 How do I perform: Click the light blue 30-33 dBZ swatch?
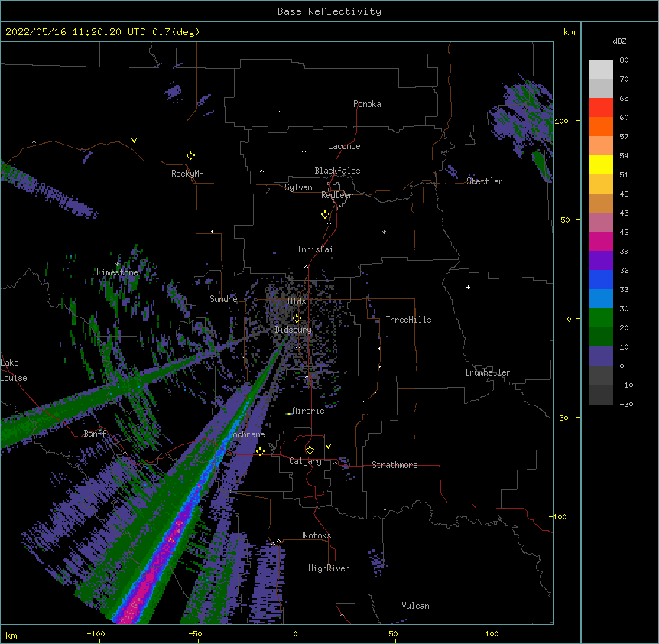coord(601,299)
